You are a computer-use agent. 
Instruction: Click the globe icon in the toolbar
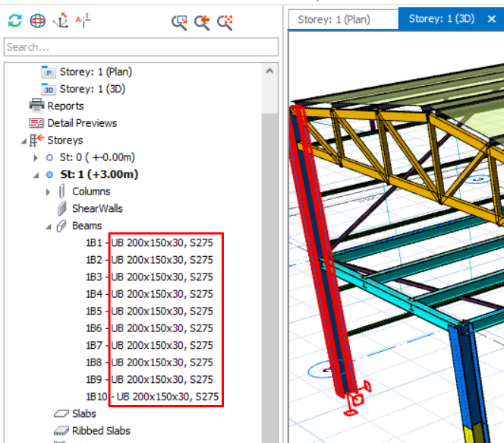point(38,21)
